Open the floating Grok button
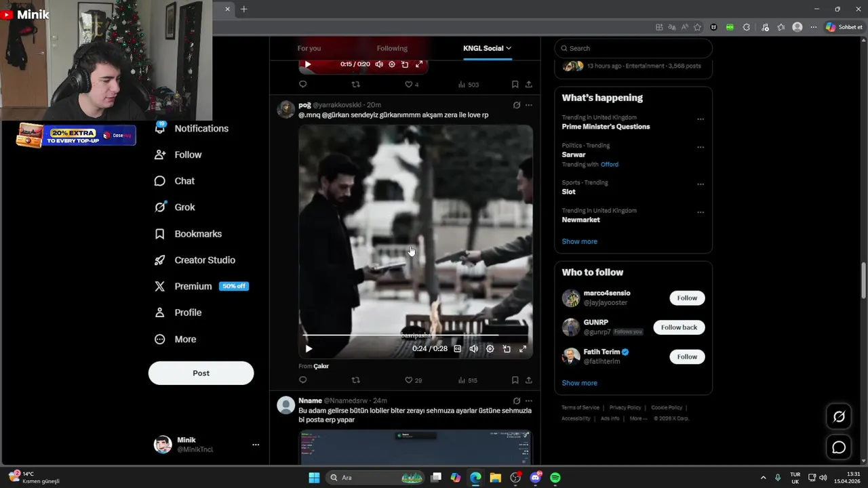Screen dimensions: 868x488 coord(839,417)
